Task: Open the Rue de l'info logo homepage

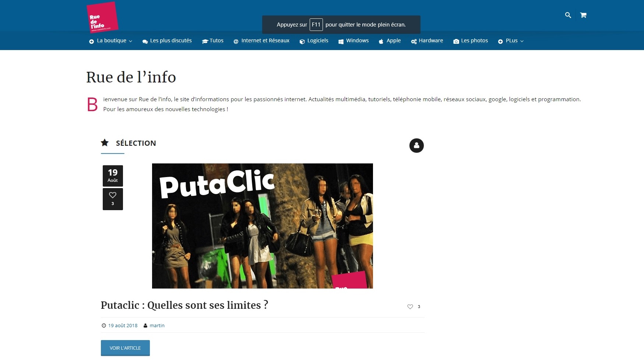Action: 102,17
